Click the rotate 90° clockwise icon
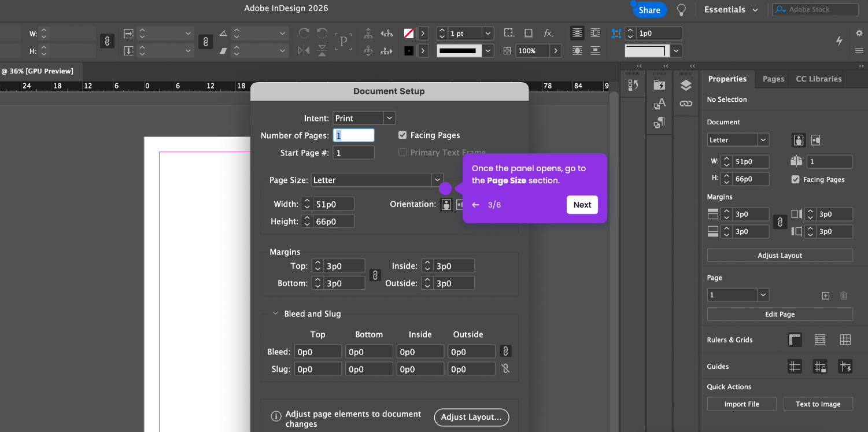 304,34
